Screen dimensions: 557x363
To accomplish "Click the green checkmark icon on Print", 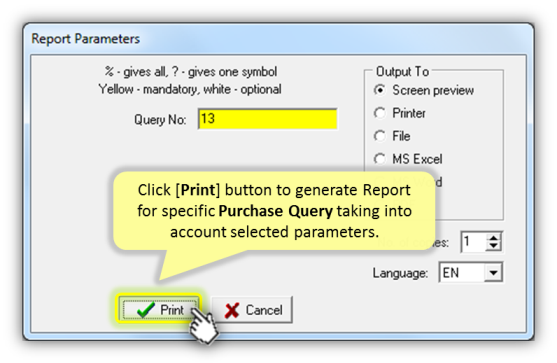I will (x=146, y=310).
